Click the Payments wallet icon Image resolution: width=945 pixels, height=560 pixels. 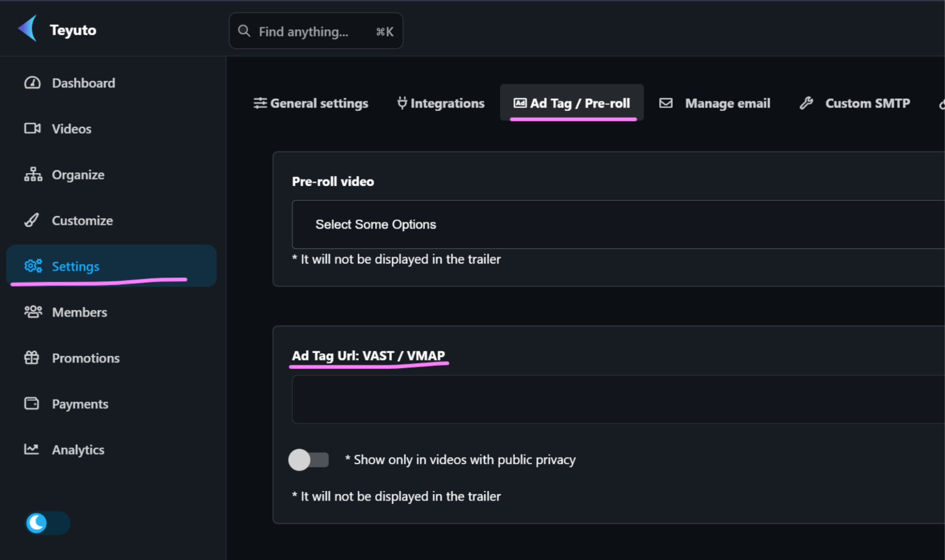pos(32,404)
